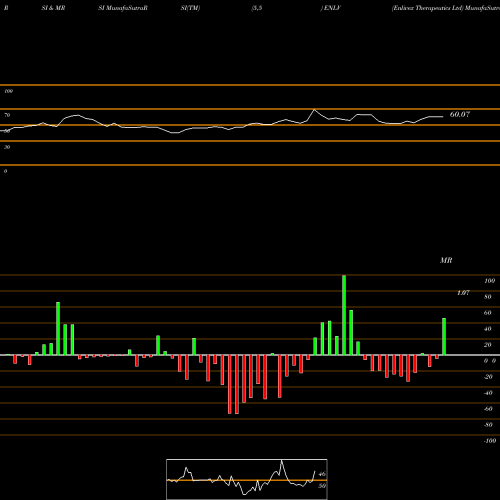Viewport: 500px width, 500px height.
Task: Open the mini RSI overview thumbnail chart
Action: pyautogui.click(x=247, y=479)
